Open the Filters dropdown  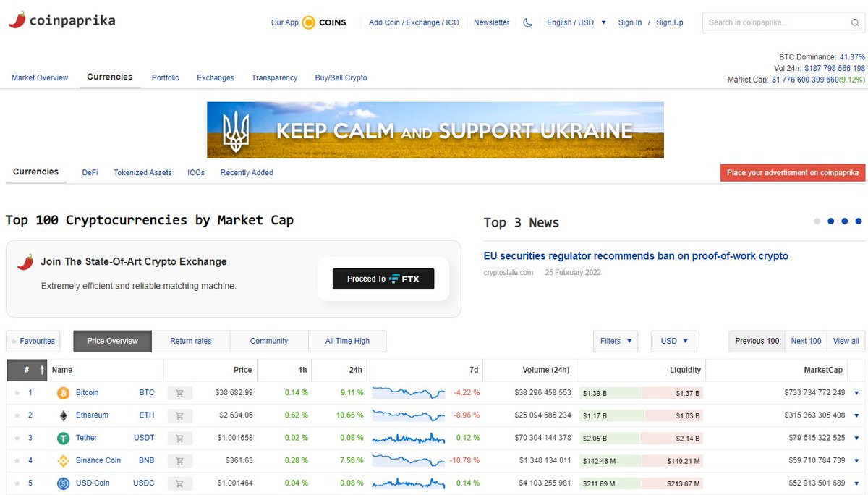[x=616, y=341]
